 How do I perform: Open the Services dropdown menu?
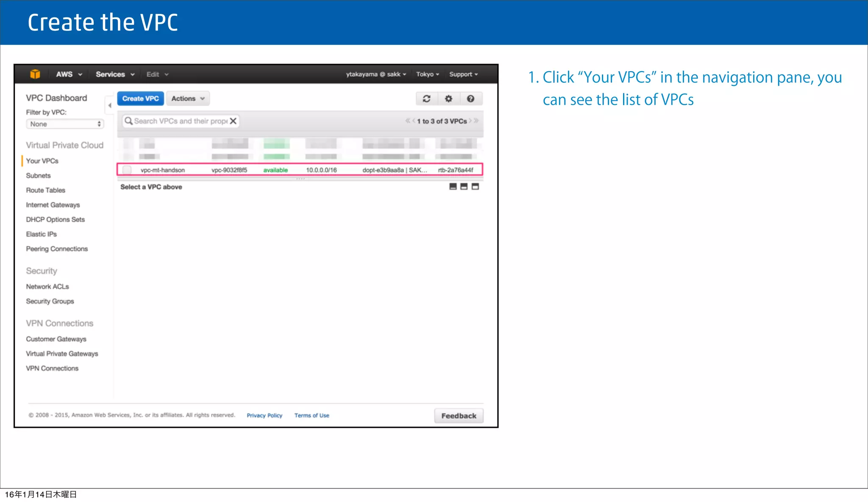115,74
